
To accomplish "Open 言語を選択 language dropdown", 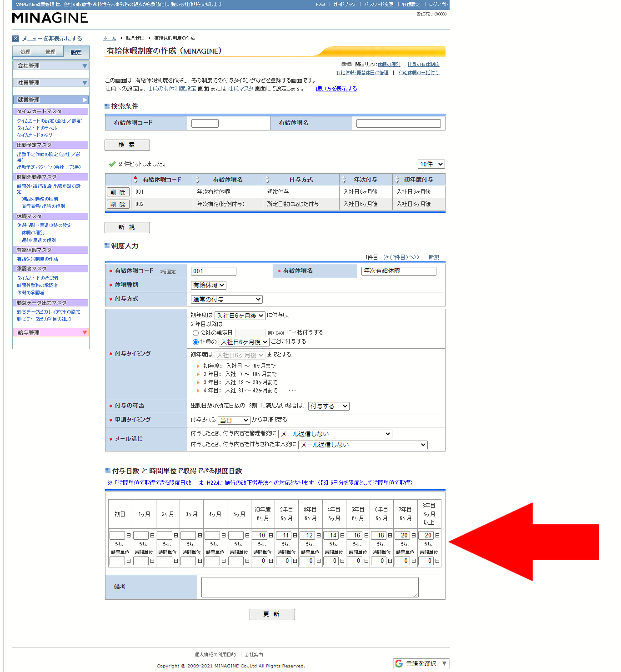I will 421,663.
